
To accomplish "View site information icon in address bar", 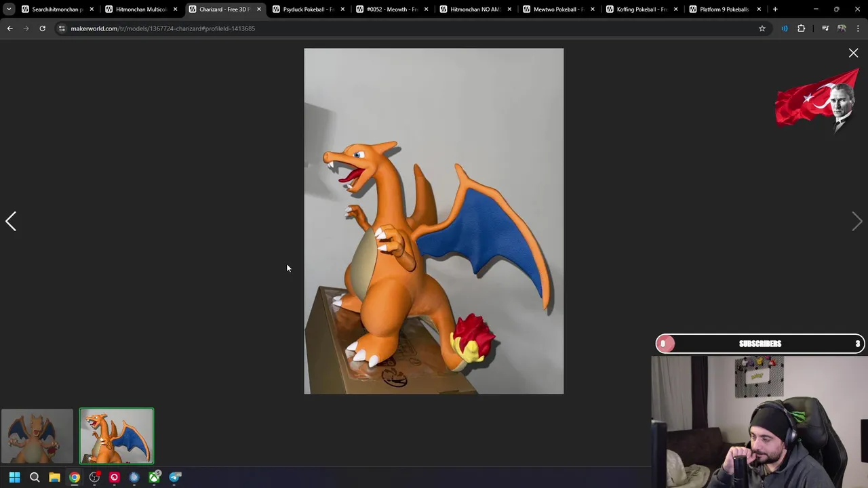I will 62,28.
